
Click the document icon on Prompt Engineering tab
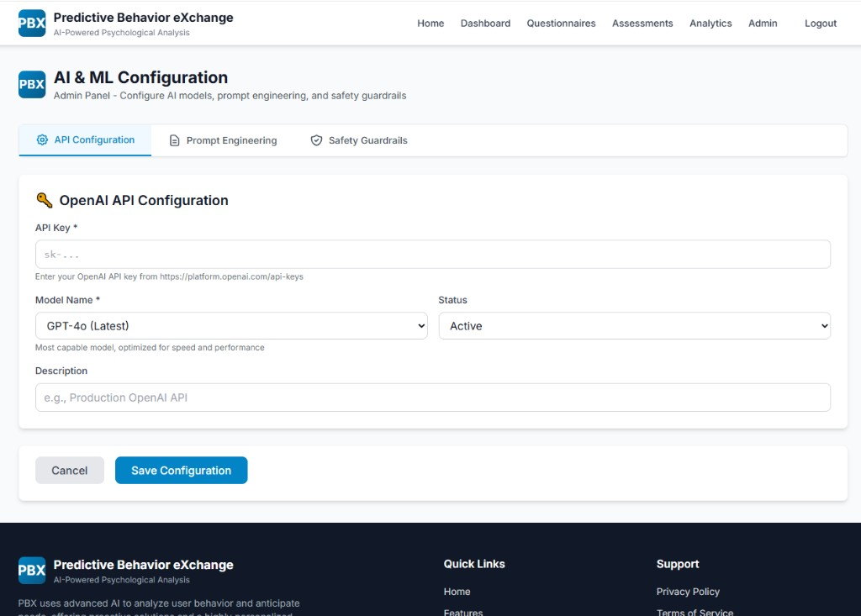(175, 140)
